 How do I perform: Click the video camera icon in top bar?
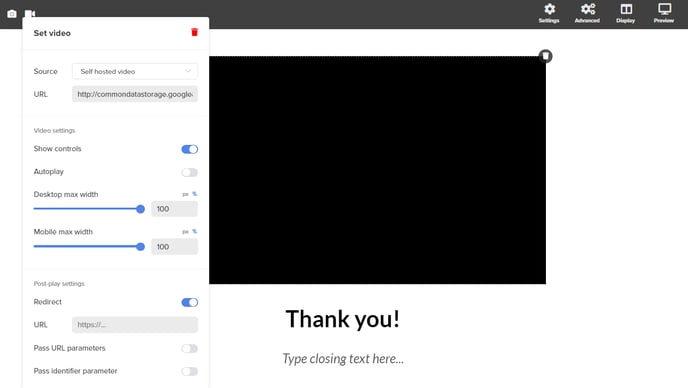click(30, 14)
